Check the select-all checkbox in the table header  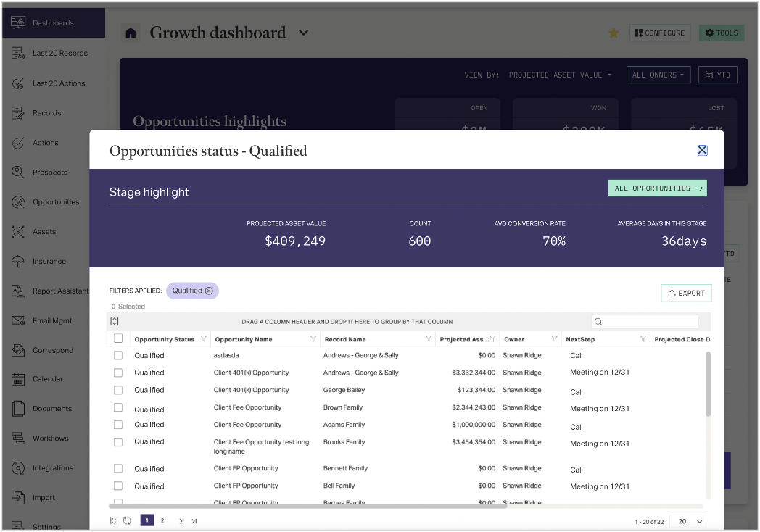(x=118, y=338)
